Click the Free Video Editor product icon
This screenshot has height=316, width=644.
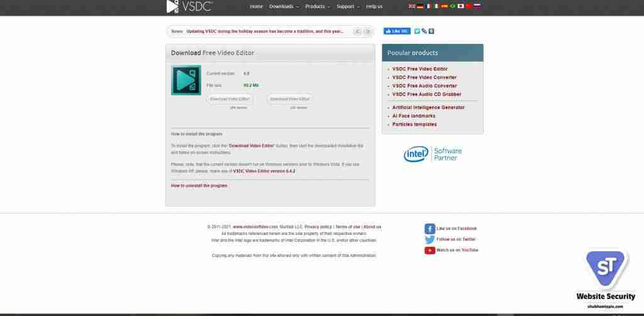186,80
